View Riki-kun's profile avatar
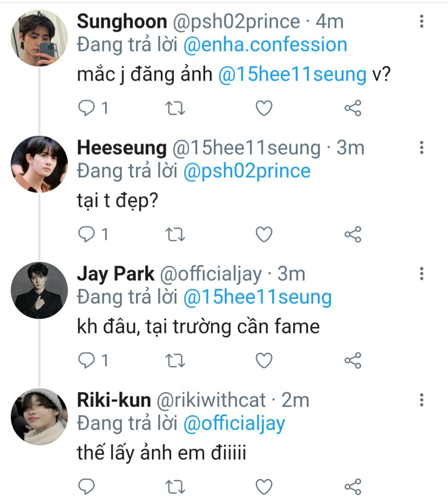The width and height of the screenshot is (448, 504). tap(39, 417)
